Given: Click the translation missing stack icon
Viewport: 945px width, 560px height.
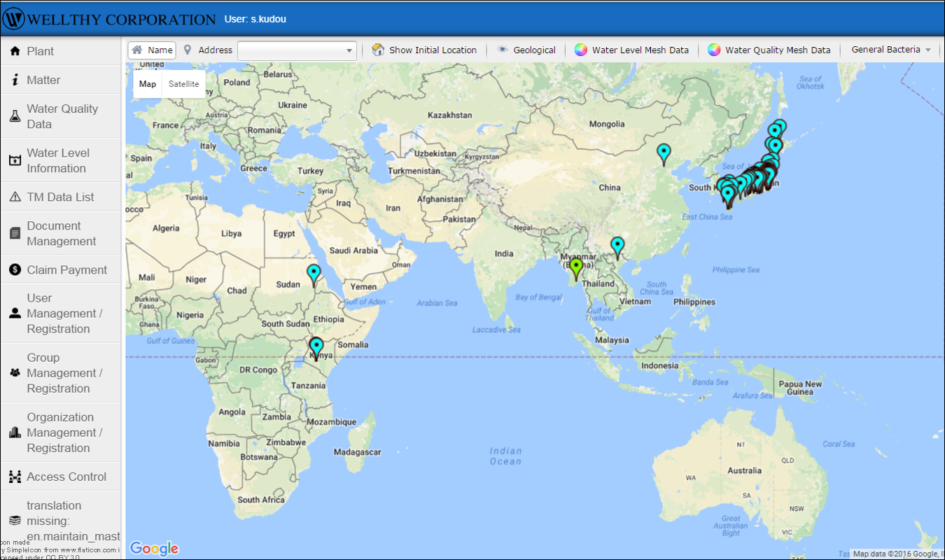Looking at the screenshot, I should [15, 520].
